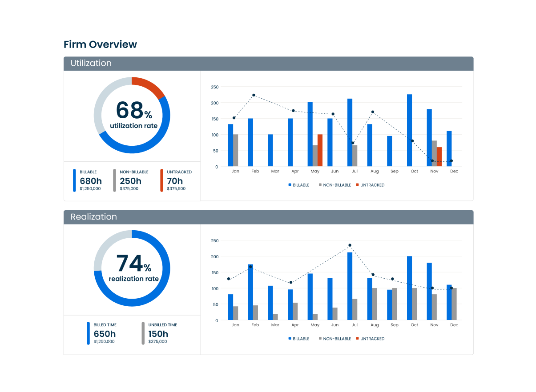This screenshot has height=392, width=536.
Task: Click the tall blue Oct bar in Utilization chart
Action: (409, 131)
